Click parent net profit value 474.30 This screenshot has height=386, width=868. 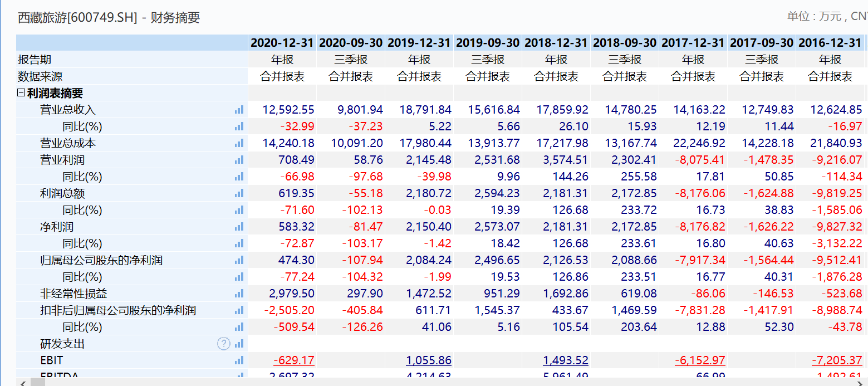[x=296, y=260]
